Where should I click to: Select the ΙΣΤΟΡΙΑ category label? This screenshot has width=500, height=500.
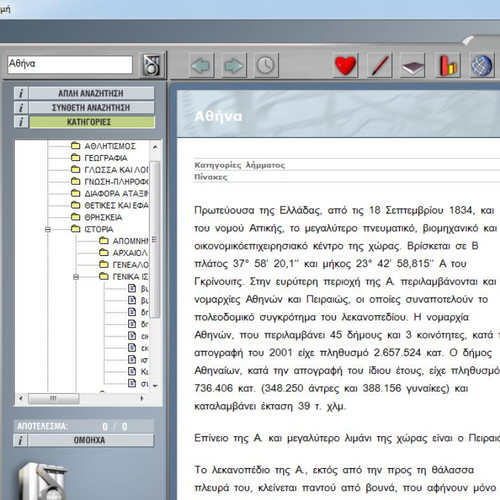pos(99,229)
